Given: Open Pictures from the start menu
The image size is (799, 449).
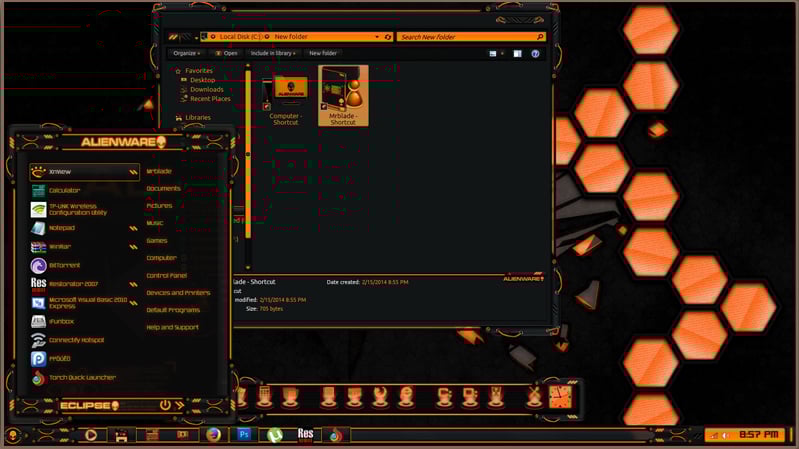Looking at the screenshot, I should [159, 206].
